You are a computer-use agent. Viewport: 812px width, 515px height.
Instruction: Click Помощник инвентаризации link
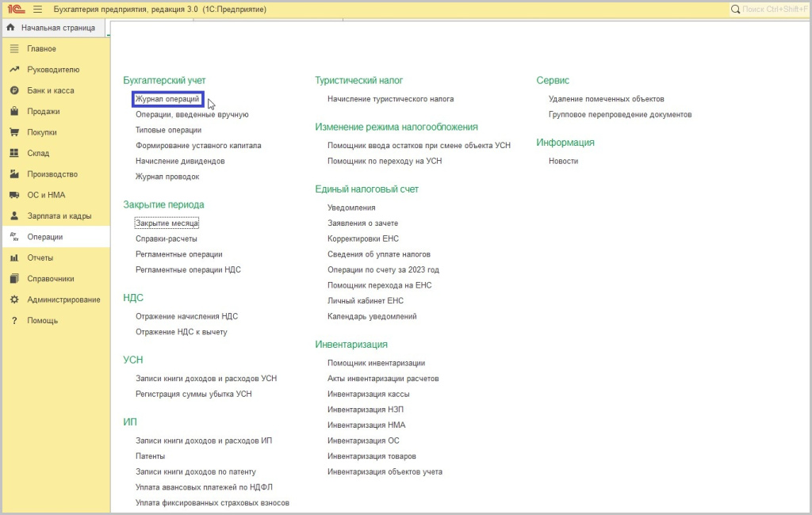click(376, 363)
